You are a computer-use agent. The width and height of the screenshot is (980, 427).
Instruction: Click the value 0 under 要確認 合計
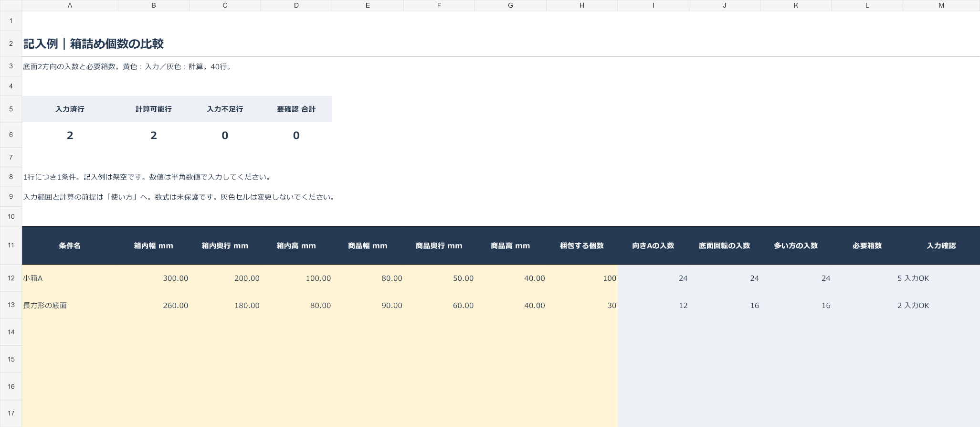click(296, 136)
